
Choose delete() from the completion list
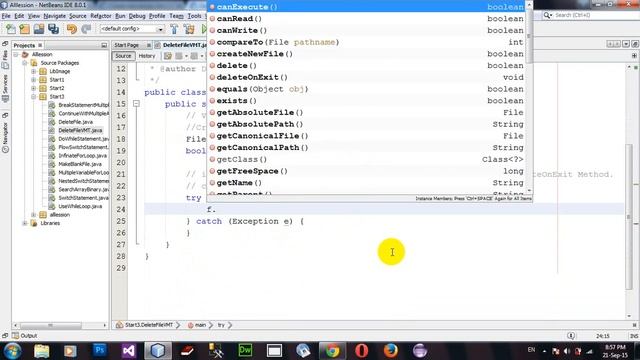(367, 66)
